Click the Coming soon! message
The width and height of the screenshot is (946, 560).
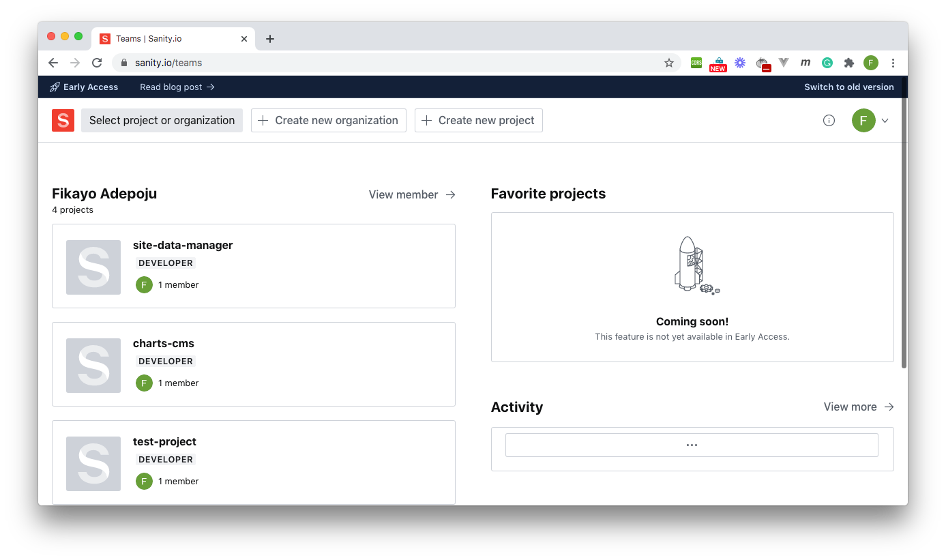coord(692,321)
